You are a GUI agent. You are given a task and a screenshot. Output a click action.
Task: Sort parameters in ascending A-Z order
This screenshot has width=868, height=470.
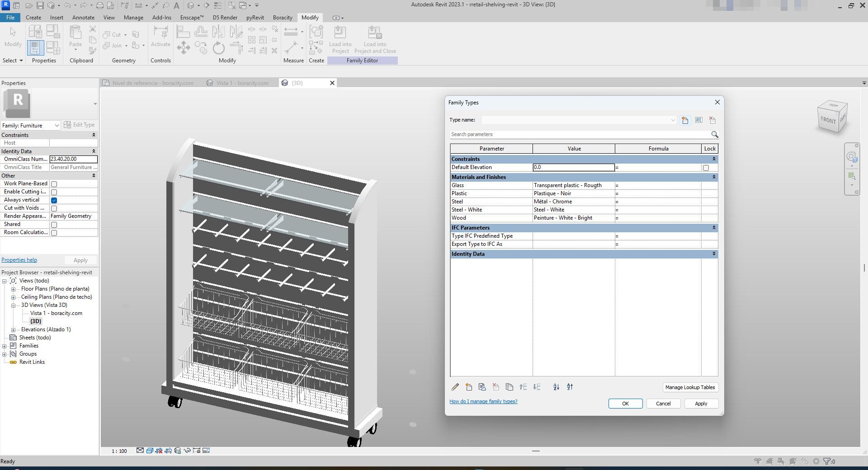pyautogui.click(x=556, y=387)
